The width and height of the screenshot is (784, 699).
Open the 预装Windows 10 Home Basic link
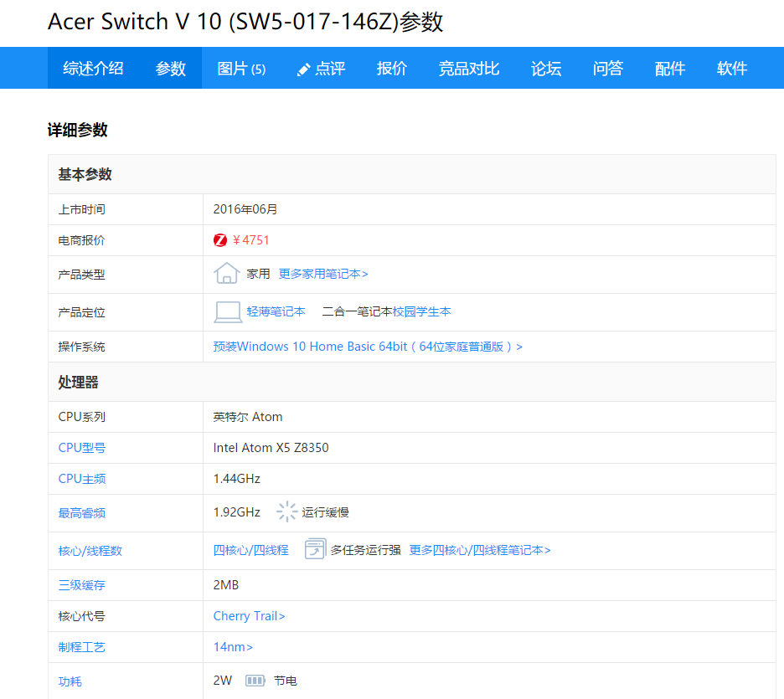point(368,347)
